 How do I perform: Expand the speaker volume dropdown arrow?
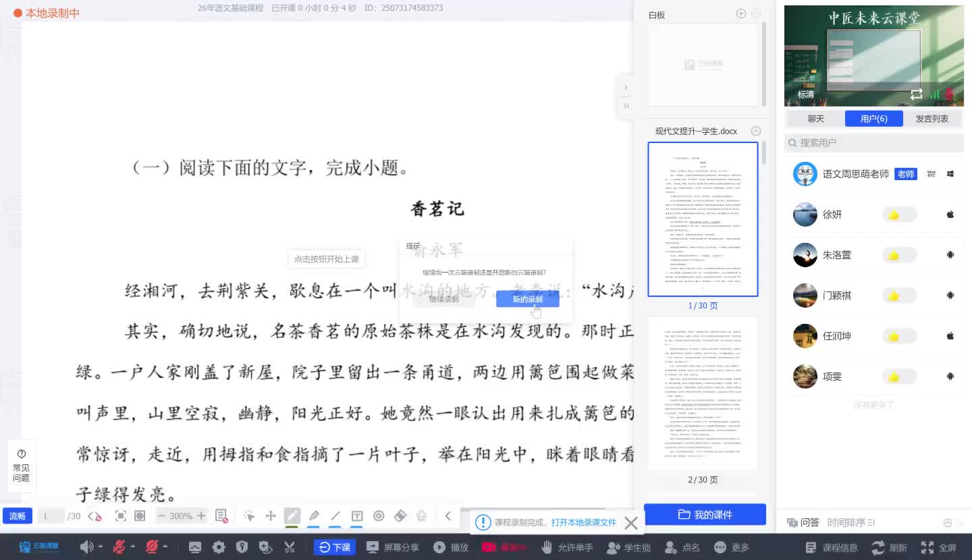tap(100, 547)
